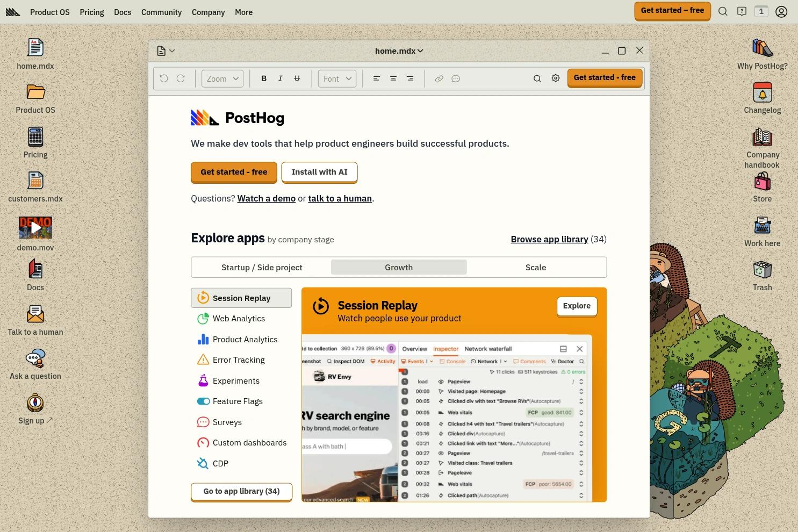Open the Docs menu in the top bar
The width and height of the screenshot is (798, 532).
123,12
